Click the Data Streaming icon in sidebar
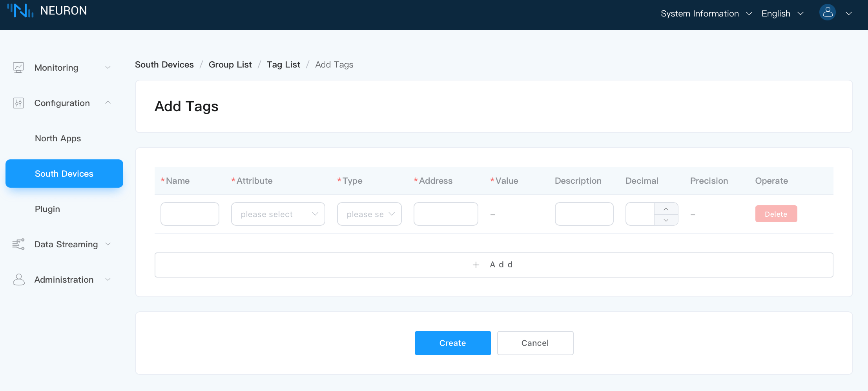 (18, 244)
